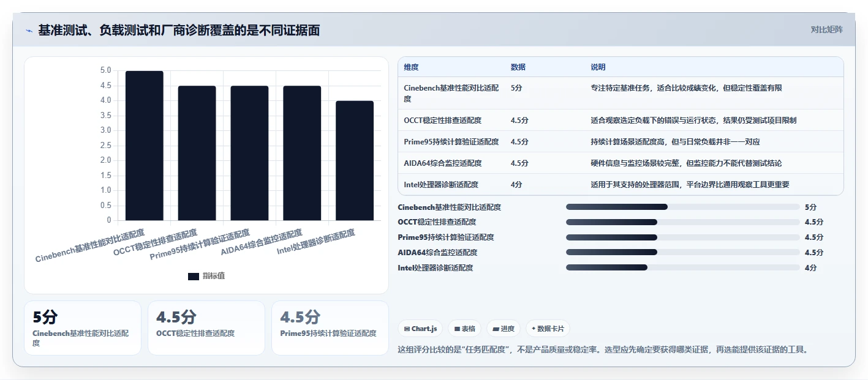Click the 5.0 tick on the chart y-axis
This screenshot has height=380, width=868.
coord(105,70)
